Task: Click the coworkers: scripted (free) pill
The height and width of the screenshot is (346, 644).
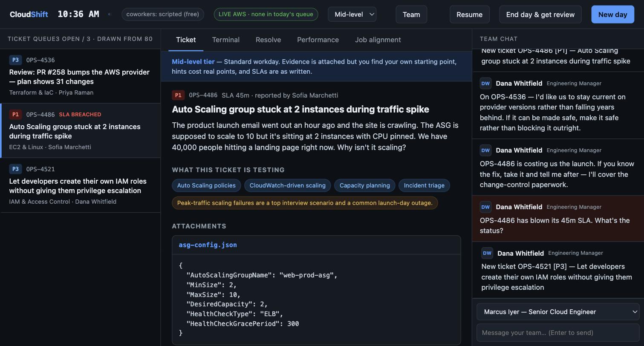Action: 163,14
